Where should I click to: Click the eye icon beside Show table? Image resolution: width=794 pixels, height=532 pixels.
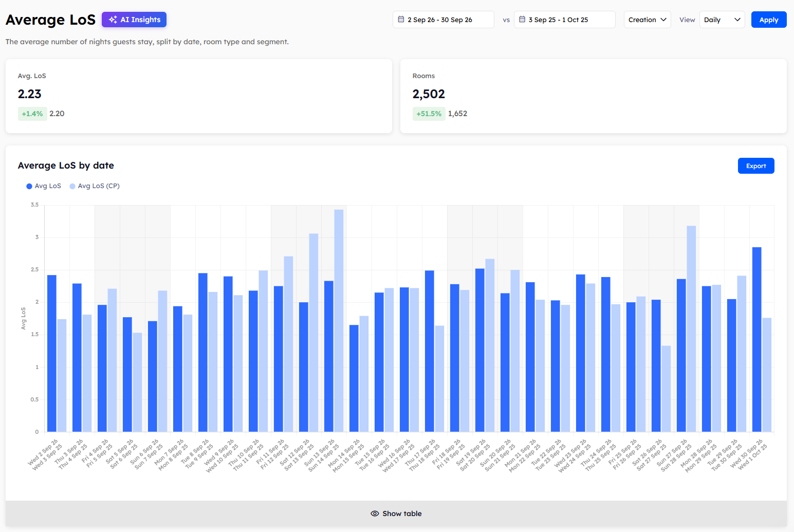click(375, 513)
